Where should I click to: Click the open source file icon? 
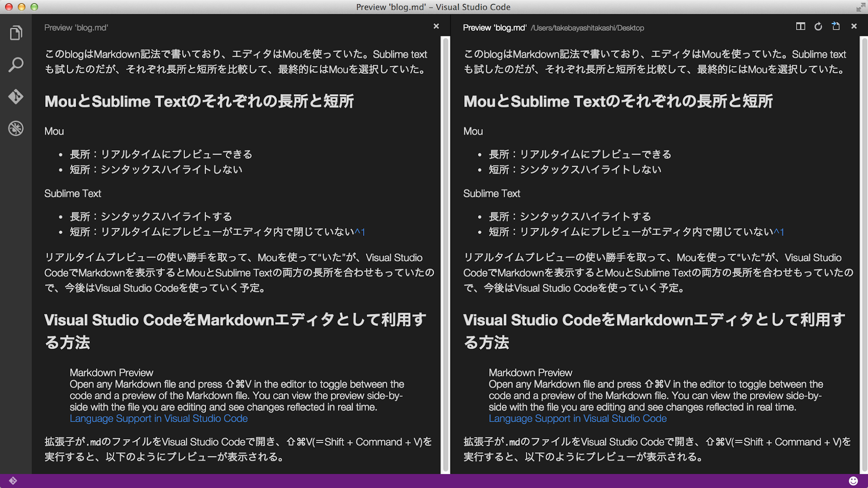click(x=836, y=27)
